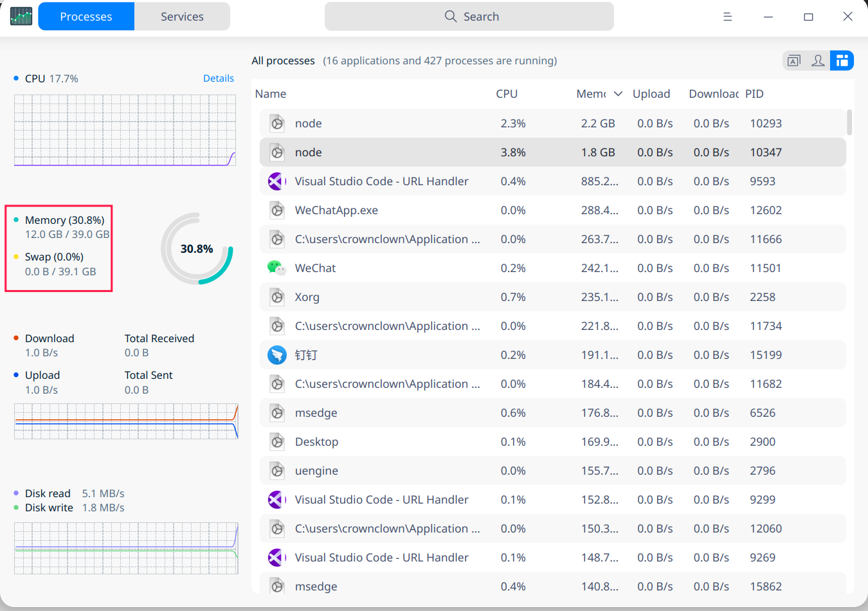The width and height of the screenshot is (868, 611).
Task: Click the Xorg process gear icon
Action: click(276, 297)
